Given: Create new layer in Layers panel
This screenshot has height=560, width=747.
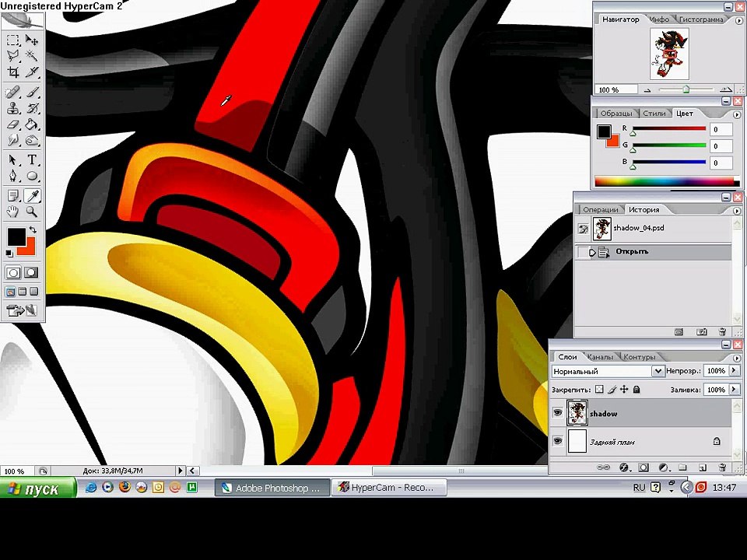Looking at the screenshot, I should click(x=702, y=467).
